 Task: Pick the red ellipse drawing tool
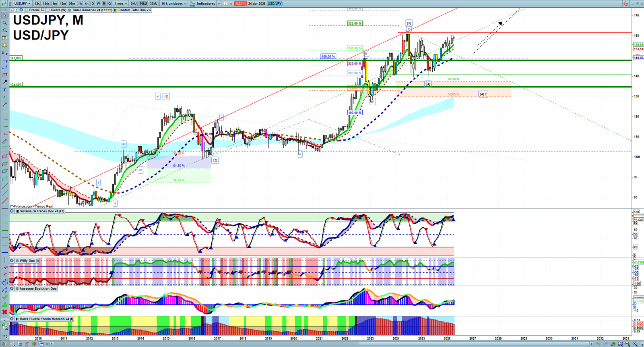(x=5, y=156)
